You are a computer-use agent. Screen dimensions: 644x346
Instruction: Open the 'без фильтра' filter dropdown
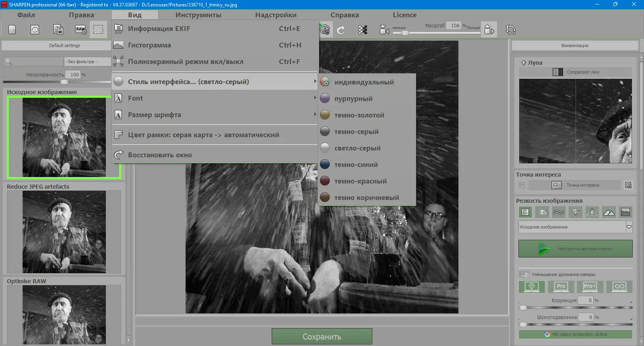point(87,62)
